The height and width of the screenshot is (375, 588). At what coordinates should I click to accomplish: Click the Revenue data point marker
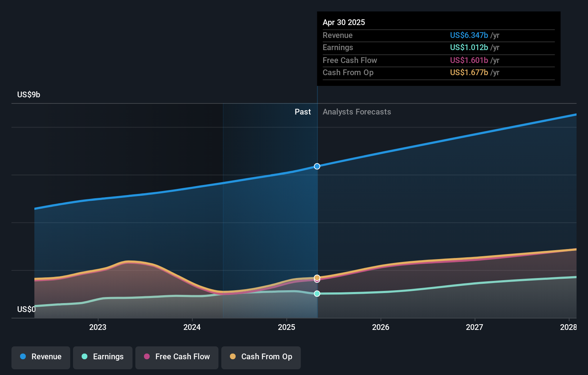(x=317, y=166)
